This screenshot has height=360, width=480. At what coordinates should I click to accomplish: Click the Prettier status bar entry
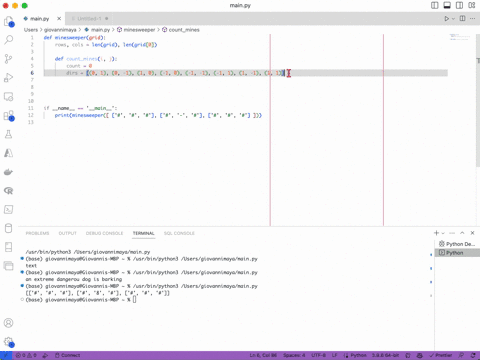click(441, 355)
